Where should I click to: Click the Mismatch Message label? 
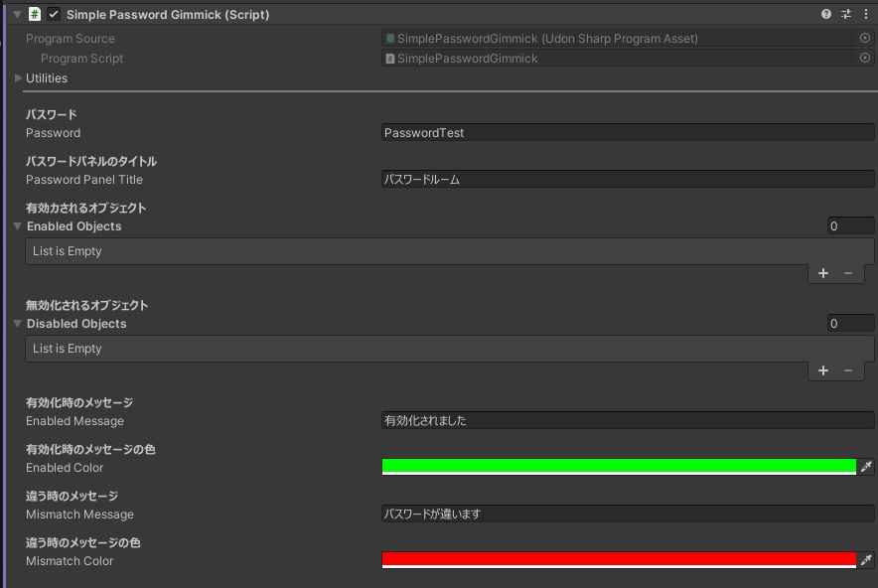point(79,514)
